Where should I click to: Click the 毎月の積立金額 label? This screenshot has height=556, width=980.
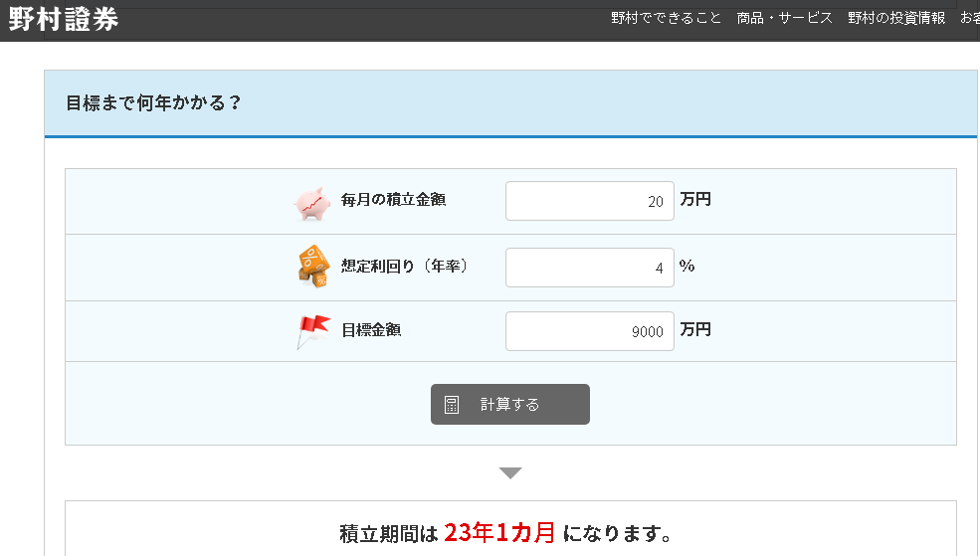tap(393, 200)
